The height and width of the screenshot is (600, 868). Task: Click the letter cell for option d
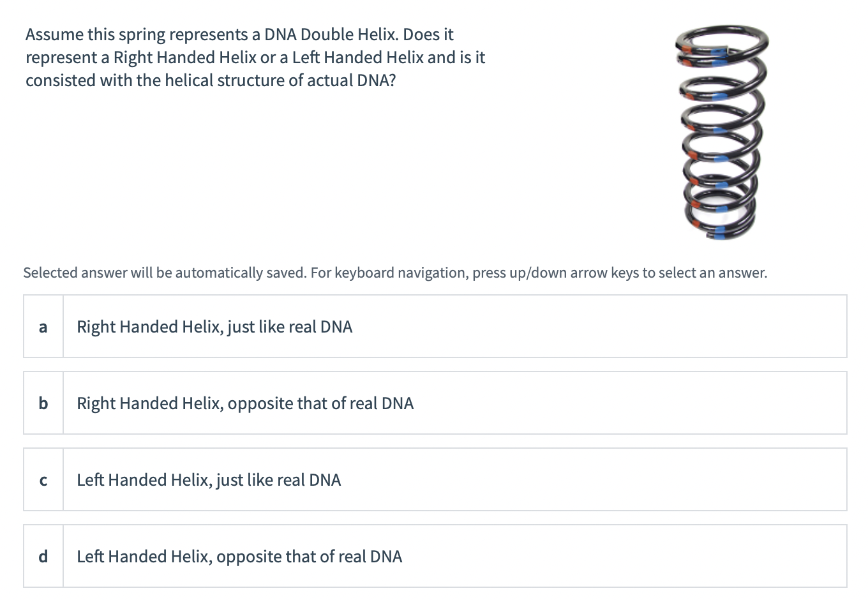coord(42,556)
